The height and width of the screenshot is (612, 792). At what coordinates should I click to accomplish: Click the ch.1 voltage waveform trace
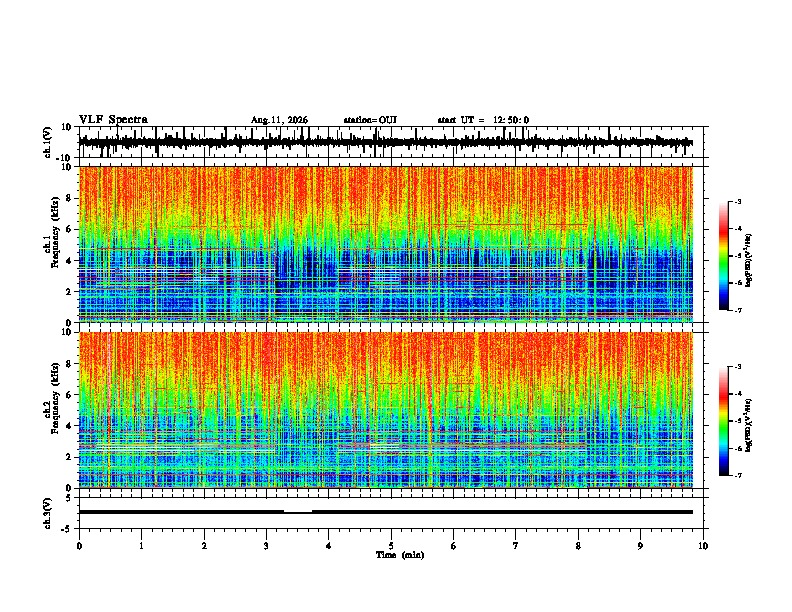tap(385, 142)
